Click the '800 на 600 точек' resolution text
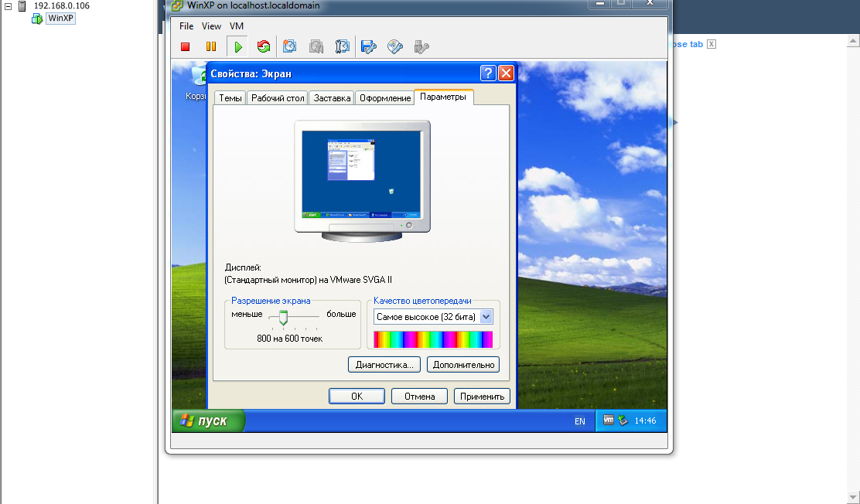 [x=289, y=339]
